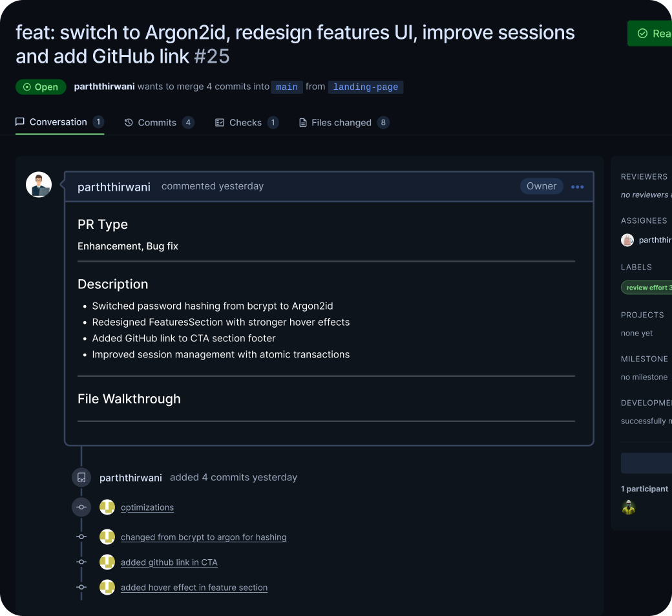Viewport: 672px width, 616px height.
Task: Click the three-dot menu on the comment
Action: [x=577, y=187]
